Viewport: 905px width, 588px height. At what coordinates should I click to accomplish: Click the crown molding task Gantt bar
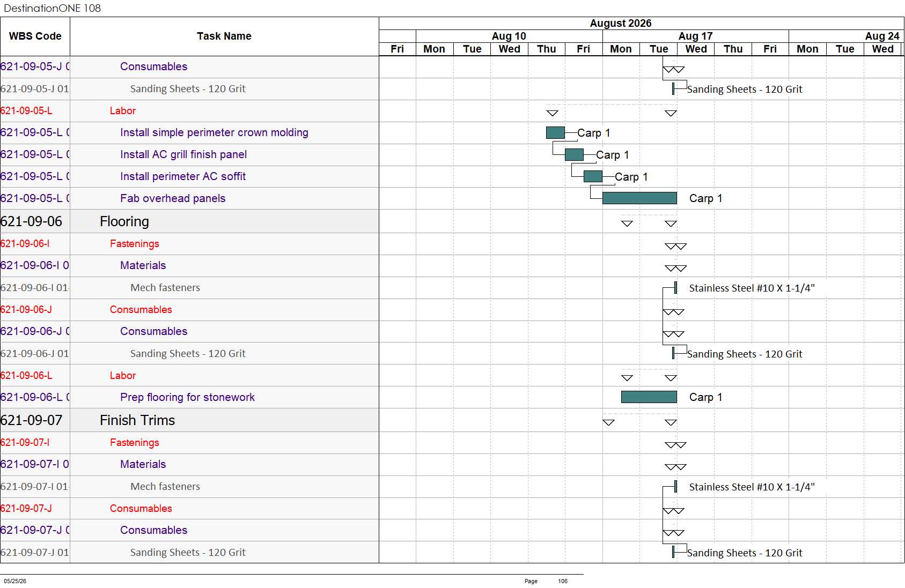pyautogui.click(x=555, y=132)
